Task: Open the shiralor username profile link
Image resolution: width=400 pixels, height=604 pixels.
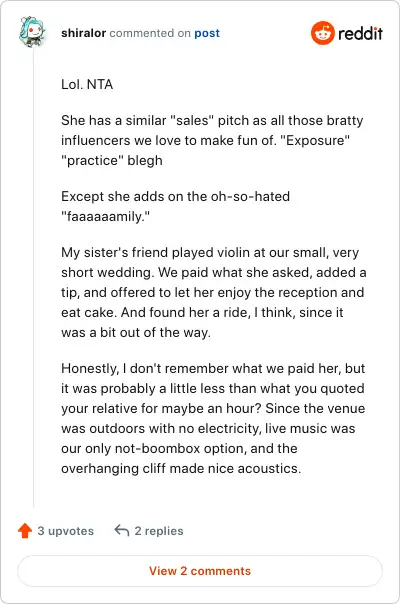Action: pos(83,33)
